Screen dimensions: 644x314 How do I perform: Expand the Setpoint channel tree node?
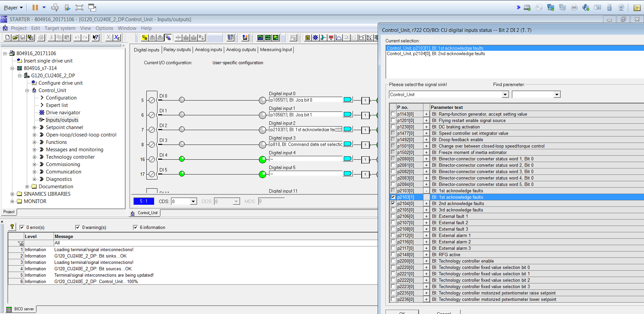click(34, 127)
